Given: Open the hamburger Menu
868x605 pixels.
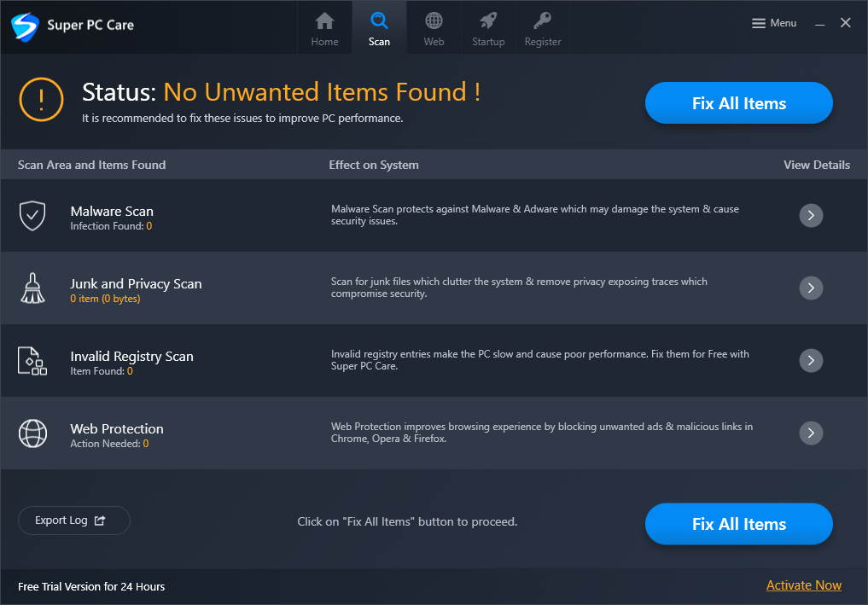Looking at the screenshot, I should [773, 23].
